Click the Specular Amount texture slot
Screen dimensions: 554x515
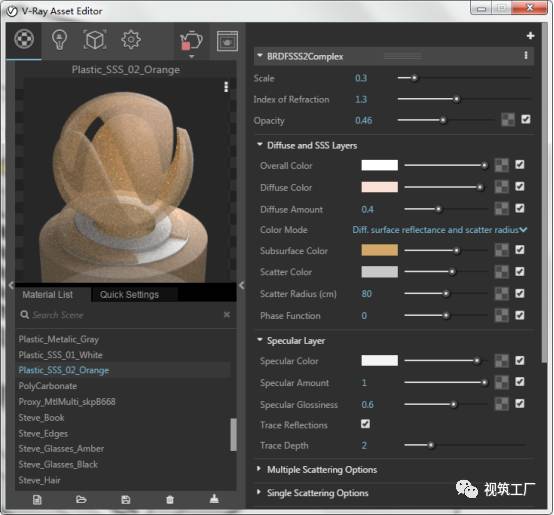pos(502,383)
